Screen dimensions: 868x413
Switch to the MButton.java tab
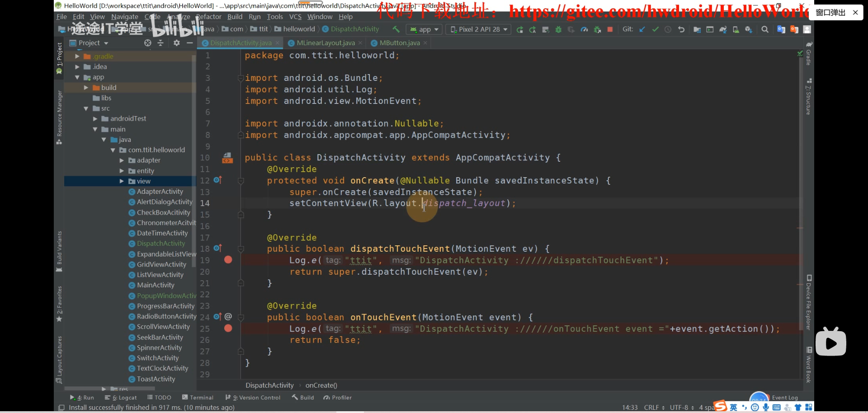(400, 43)
